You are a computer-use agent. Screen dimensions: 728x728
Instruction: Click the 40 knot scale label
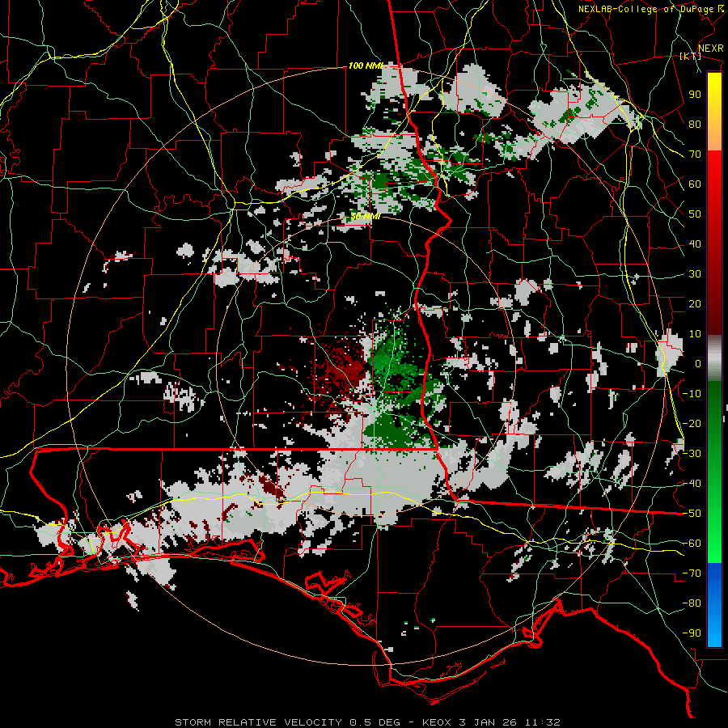[695, 244]
